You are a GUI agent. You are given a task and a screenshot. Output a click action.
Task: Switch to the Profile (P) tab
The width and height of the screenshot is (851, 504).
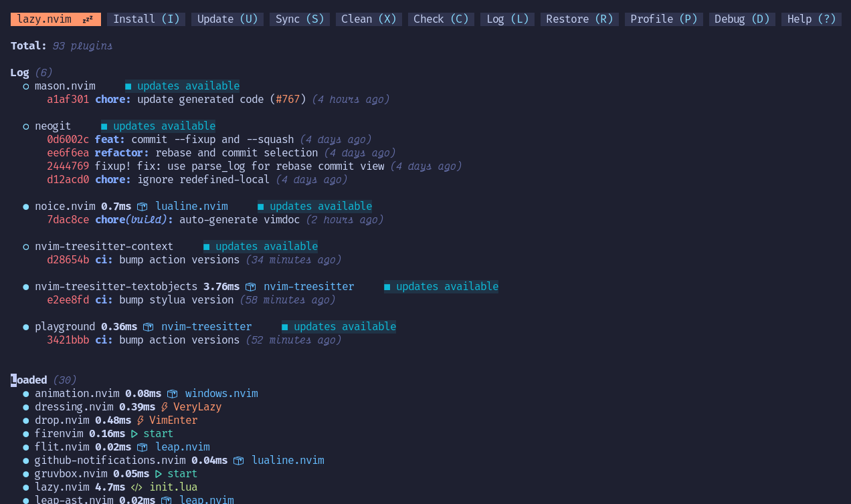(x=663, y=19)
